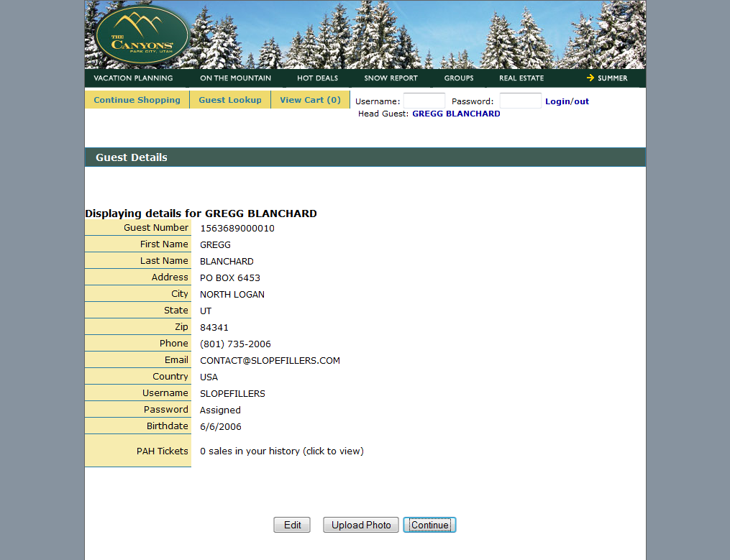Open Hot Deals menu
Screen dimensions: 730x560
coord(317,78)
